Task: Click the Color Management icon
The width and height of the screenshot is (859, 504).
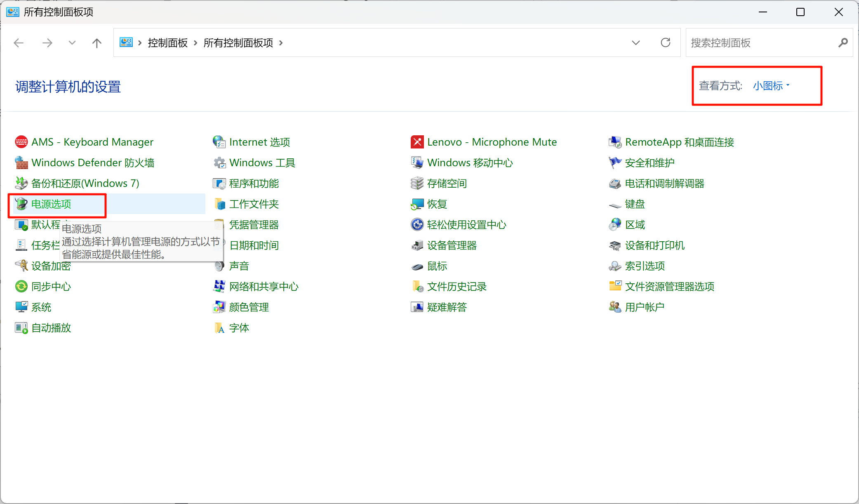Action: coord(219,307)
